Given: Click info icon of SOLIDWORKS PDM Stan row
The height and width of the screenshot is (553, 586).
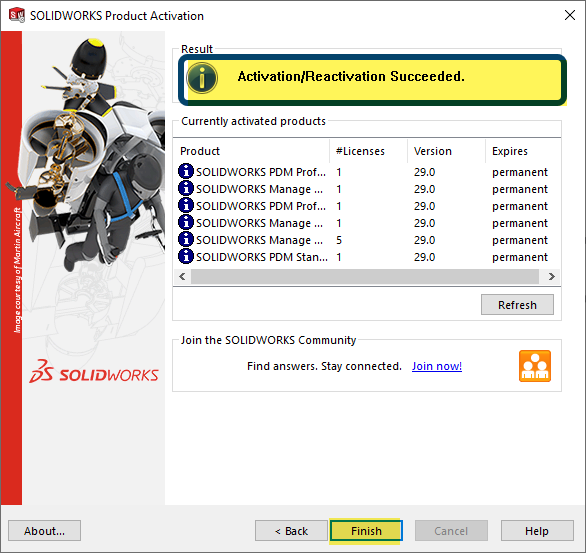Looking at the screenshot, I should [x=186, y=256].
